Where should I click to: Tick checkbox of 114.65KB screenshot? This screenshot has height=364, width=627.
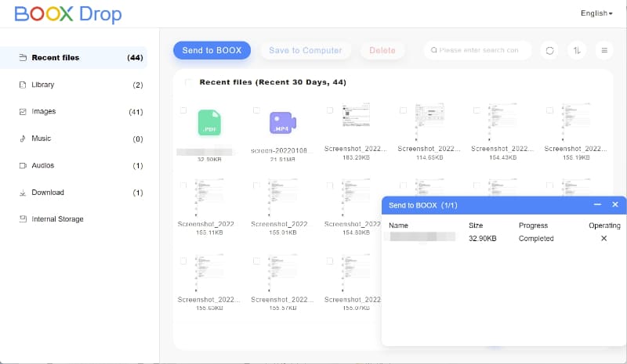pyautogui.click(x=403, y=110)
